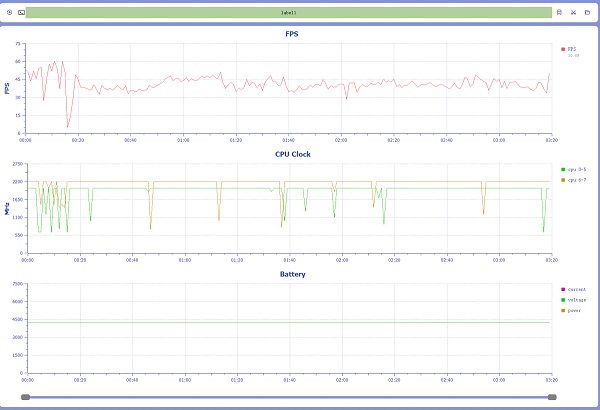
Task: Click the deep FPS dip near 00:15
Action: [68, 126]
